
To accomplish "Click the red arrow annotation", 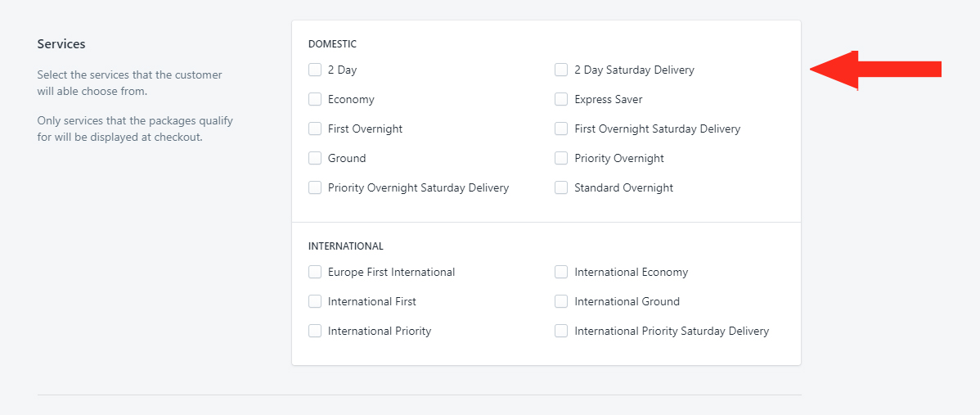I will coord(875,70).
